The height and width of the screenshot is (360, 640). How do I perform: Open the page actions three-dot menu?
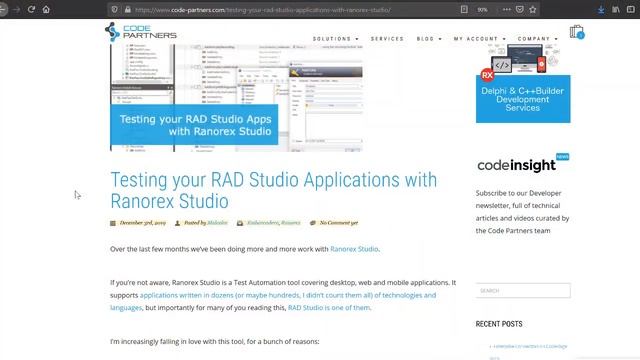(x=507, y=9)
